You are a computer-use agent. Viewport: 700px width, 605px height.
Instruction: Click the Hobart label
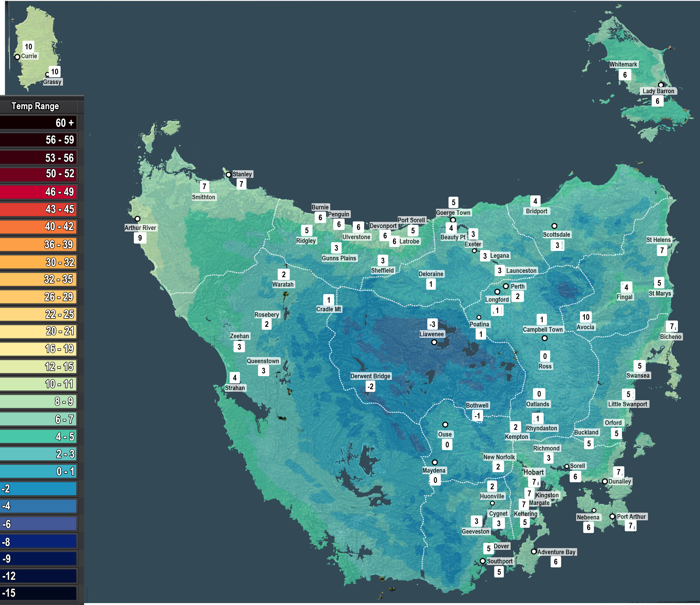click(534, 472)
